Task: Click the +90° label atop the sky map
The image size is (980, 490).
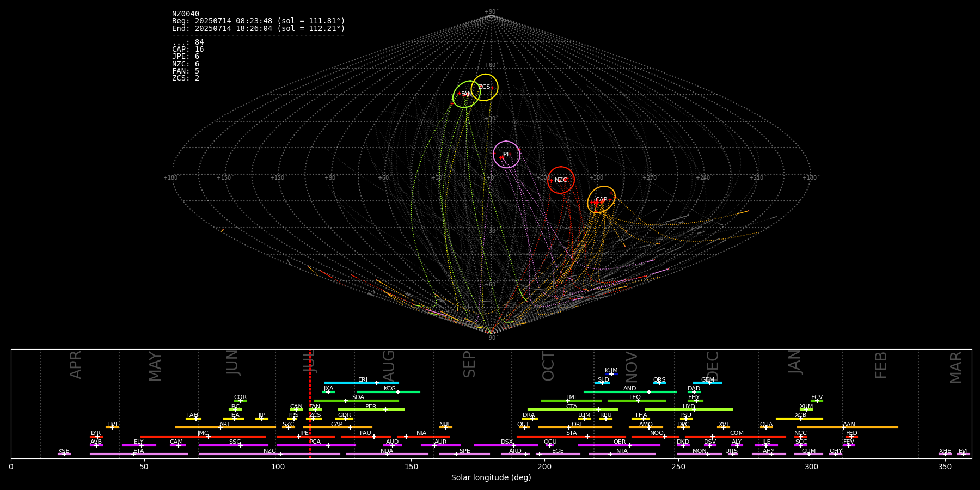Action: 491,11
